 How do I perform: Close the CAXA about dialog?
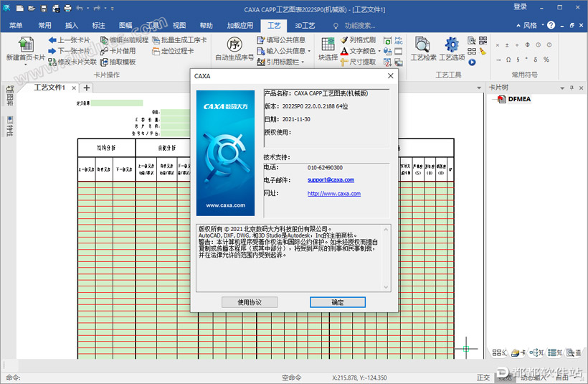(390, 76)
